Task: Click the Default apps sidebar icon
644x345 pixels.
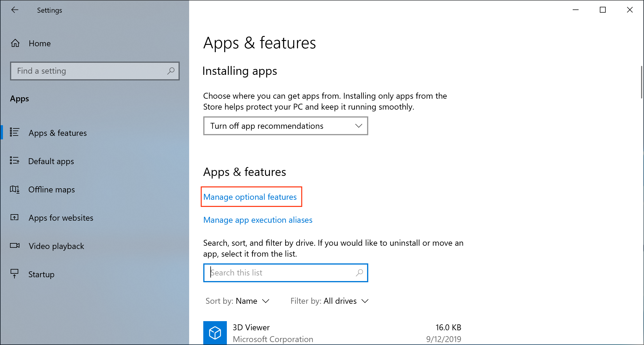Action: pyautogui.click(x=14, y=161)
